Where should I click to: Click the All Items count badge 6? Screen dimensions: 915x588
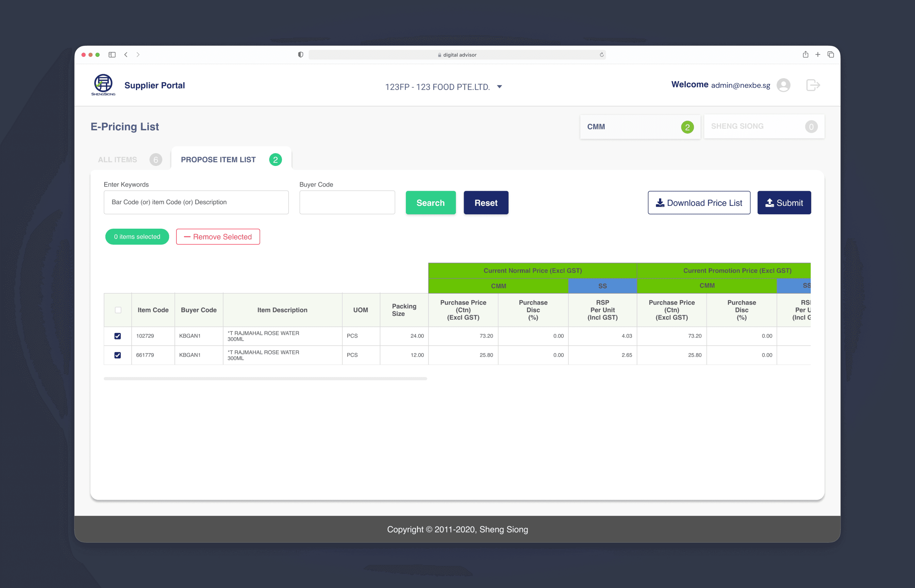click(156, 160)
